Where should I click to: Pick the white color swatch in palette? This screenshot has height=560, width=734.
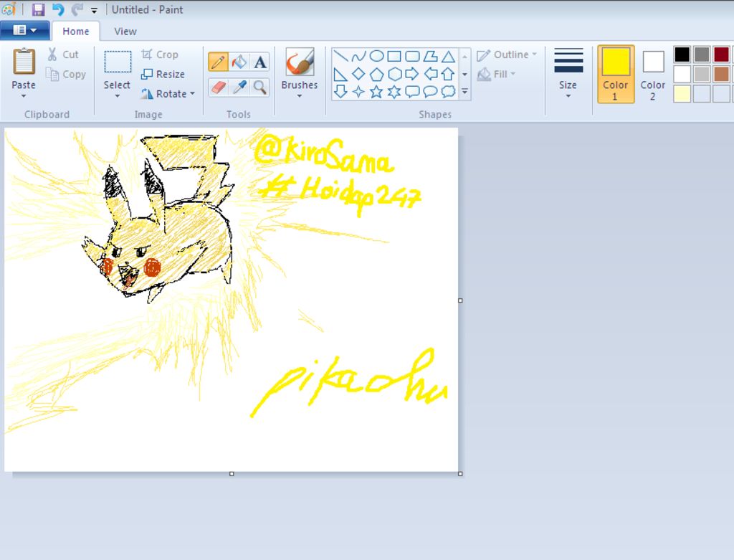point(682,74)
